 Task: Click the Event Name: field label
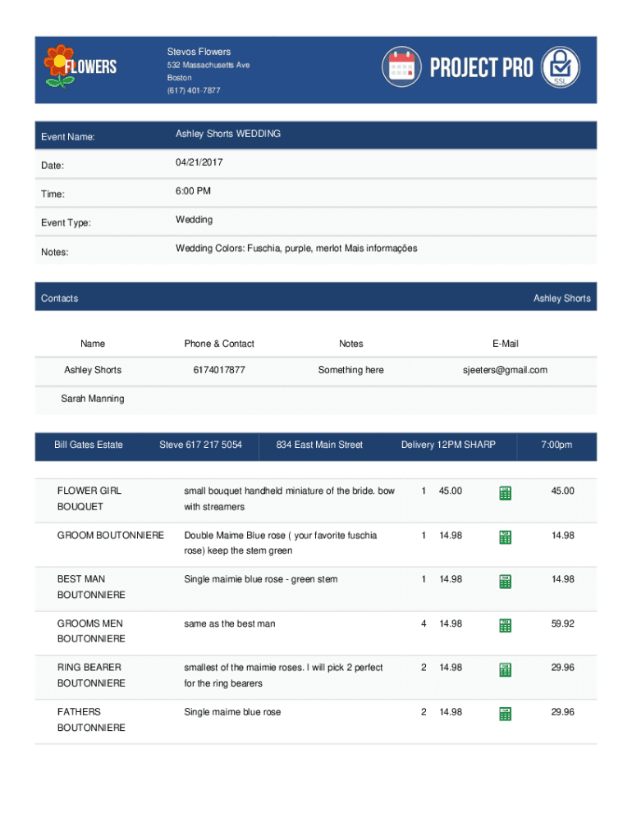[67, 137]
